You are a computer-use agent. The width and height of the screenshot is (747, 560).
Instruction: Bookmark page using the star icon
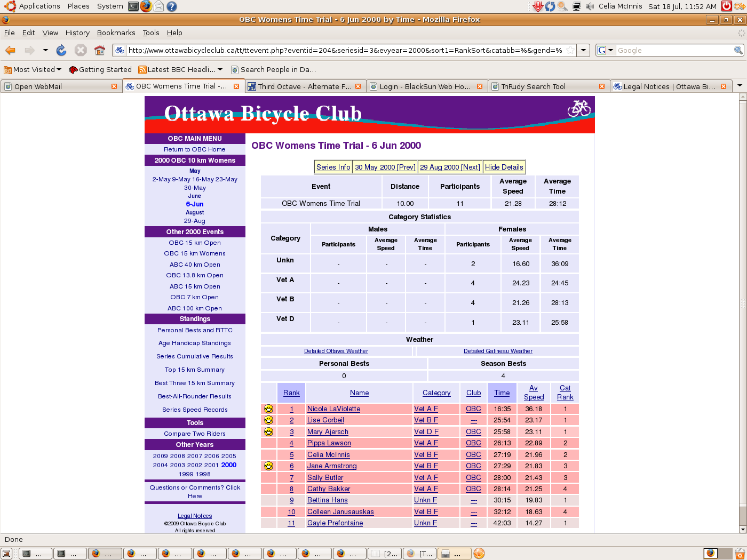pyautogui.click(x=570, y=50)
